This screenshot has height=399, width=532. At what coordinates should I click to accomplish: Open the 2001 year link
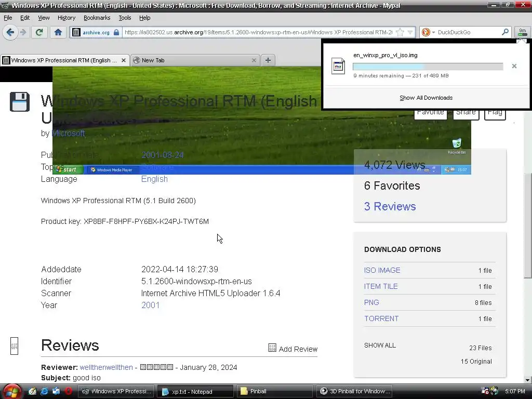click(150, 305)
